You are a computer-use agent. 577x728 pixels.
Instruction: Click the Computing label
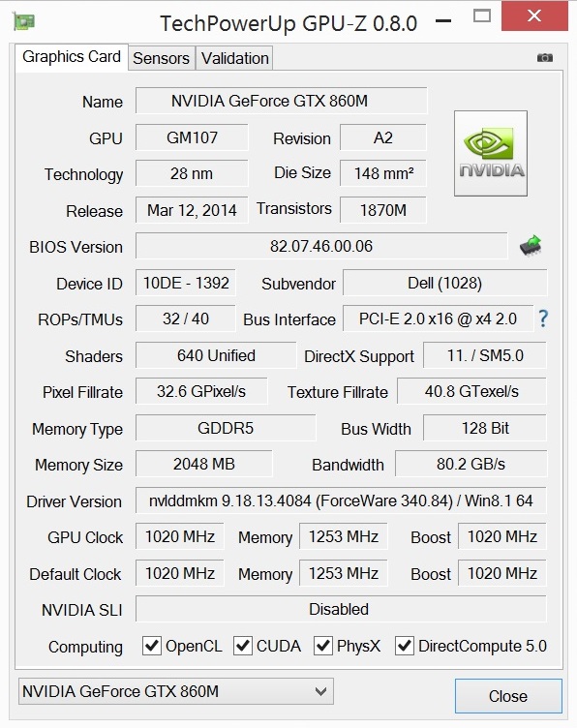[x=85, y=647]
